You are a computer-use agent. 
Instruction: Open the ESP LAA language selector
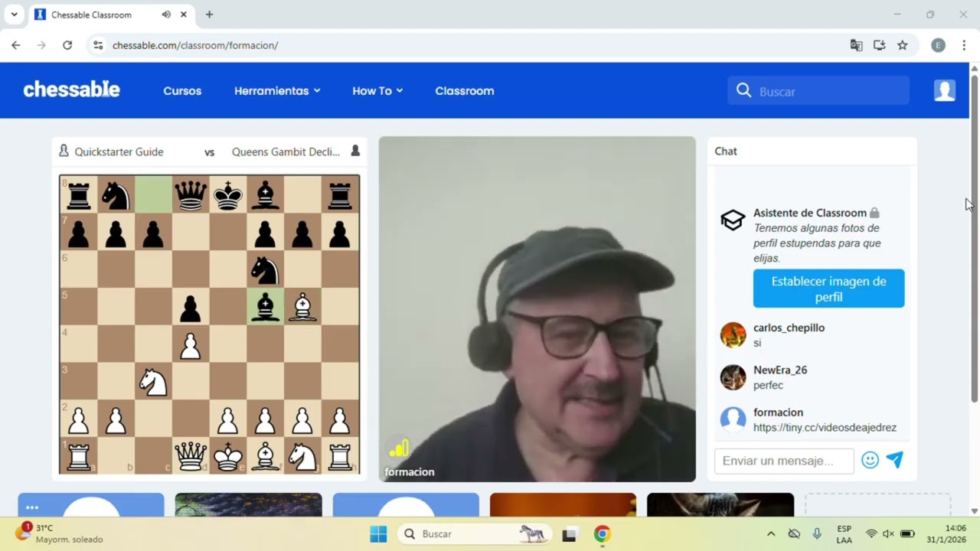(x=844, y=533)
